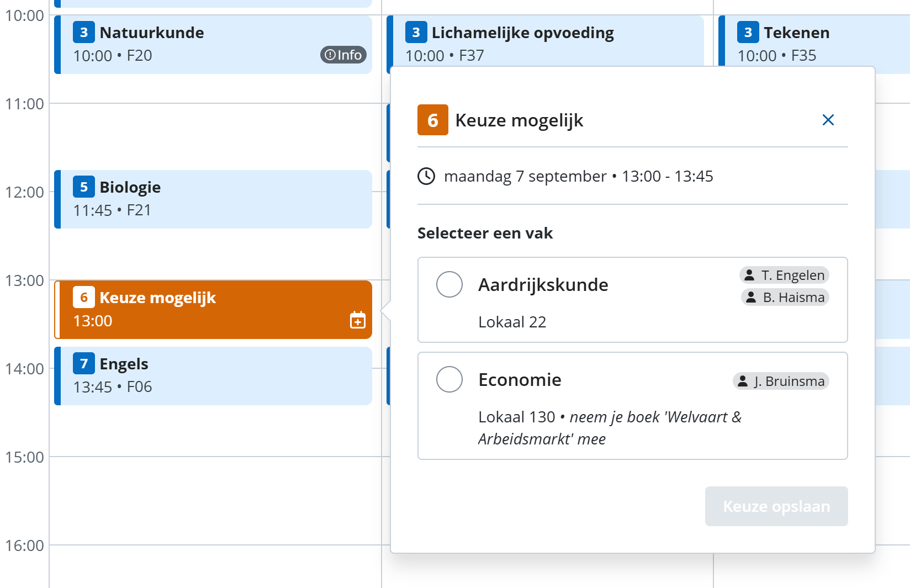This screenshot has height=588, width=910.
Task: Click teacher tag J. Bruinsma
Action: tap(781, 381)
